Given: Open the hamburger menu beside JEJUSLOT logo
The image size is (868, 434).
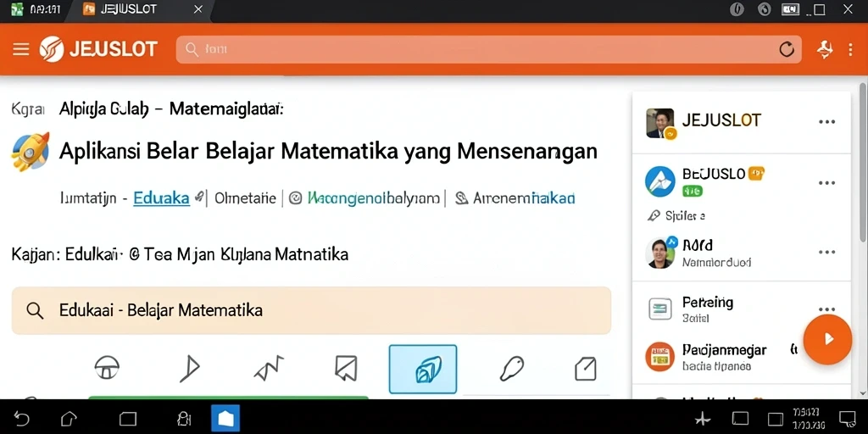Looking at the screenshot, I should [21, 49].
